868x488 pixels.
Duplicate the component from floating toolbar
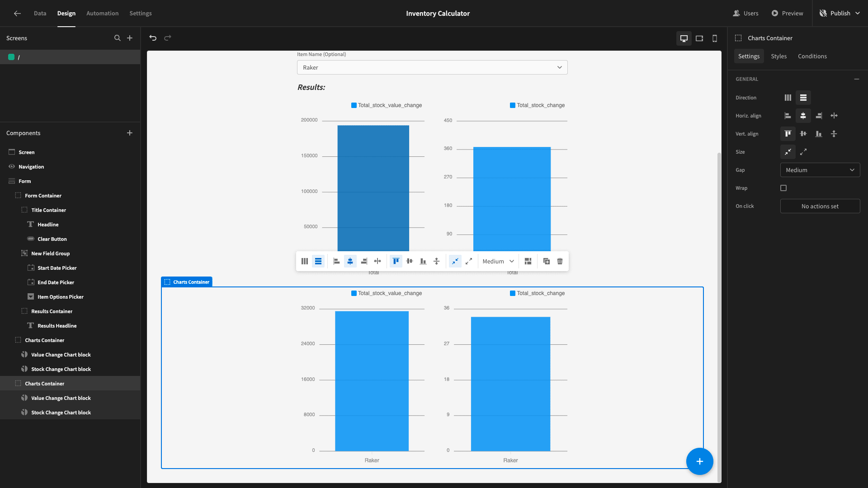click(547, 261)
